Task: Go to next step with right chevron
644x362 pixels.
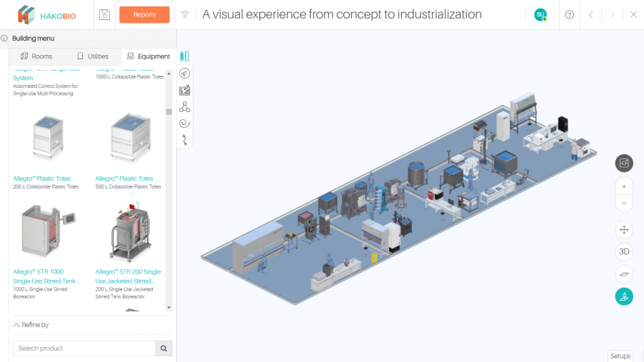Action: (x=612, y=15)
